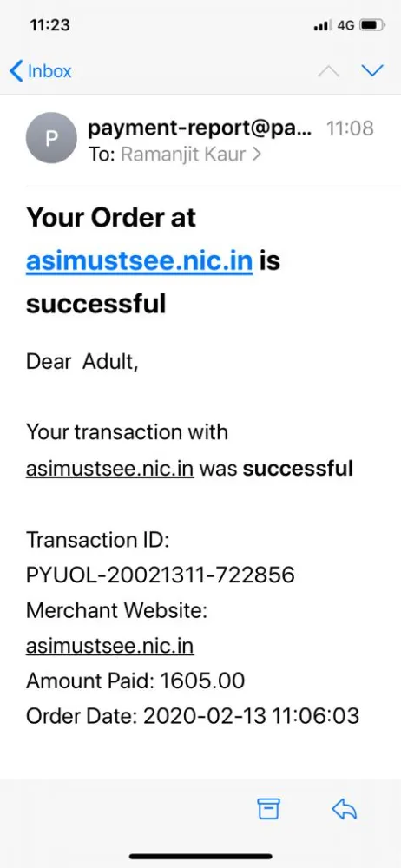Go to the next message with down arrow
Screen dimensions: 401x868
pyautogui.click(x=372, y=70)
